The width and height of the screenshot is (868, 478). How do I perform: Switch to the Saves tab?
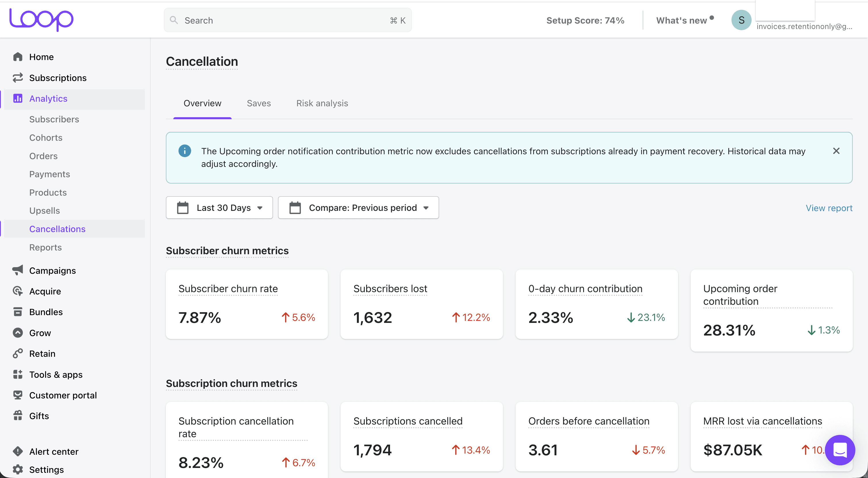(x=258, y=103)
